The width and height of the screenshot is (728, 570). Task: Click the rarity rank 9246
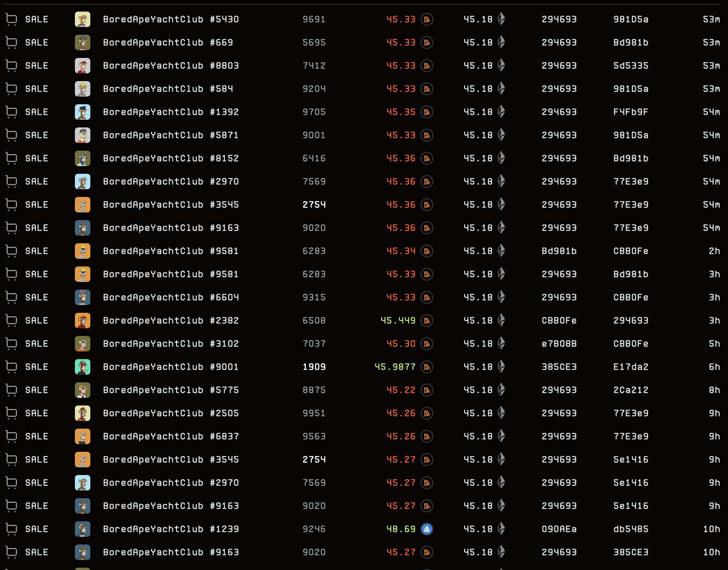314,529
